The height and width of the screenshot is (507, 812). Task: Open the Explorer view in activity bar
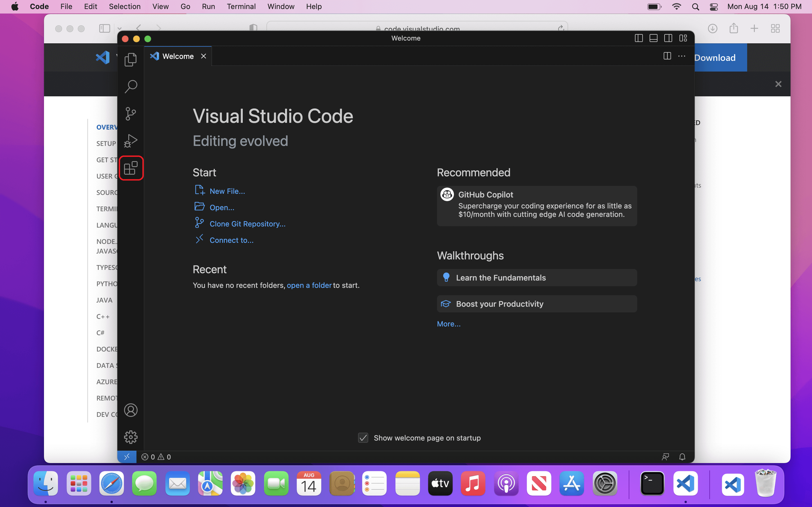[x=131, y=60]
